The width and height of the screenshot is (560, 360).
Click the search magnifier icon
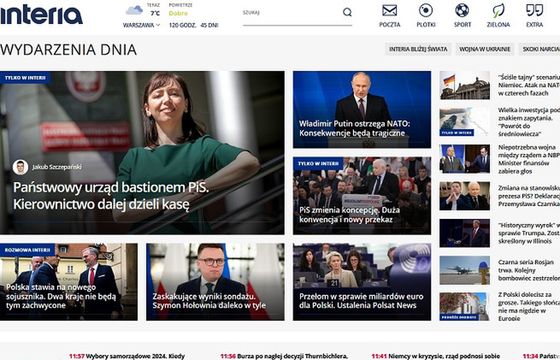click(347, 12)
